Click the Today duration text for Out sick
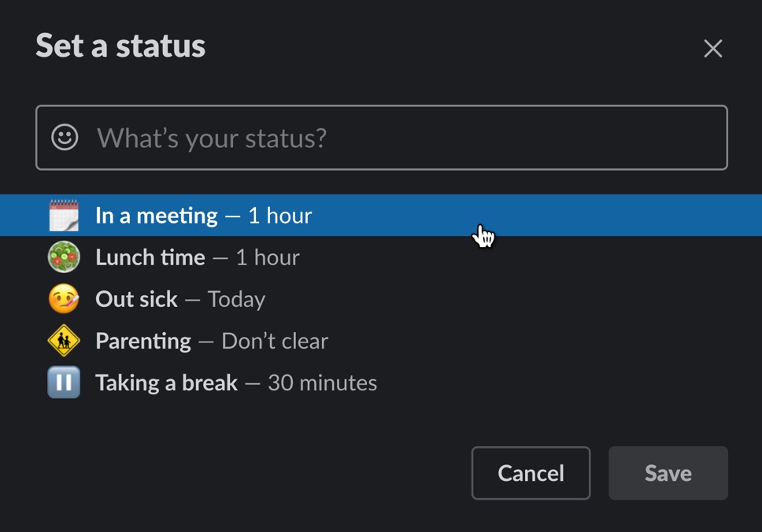The width and height of the screenshot is (762, 532). 237,298
